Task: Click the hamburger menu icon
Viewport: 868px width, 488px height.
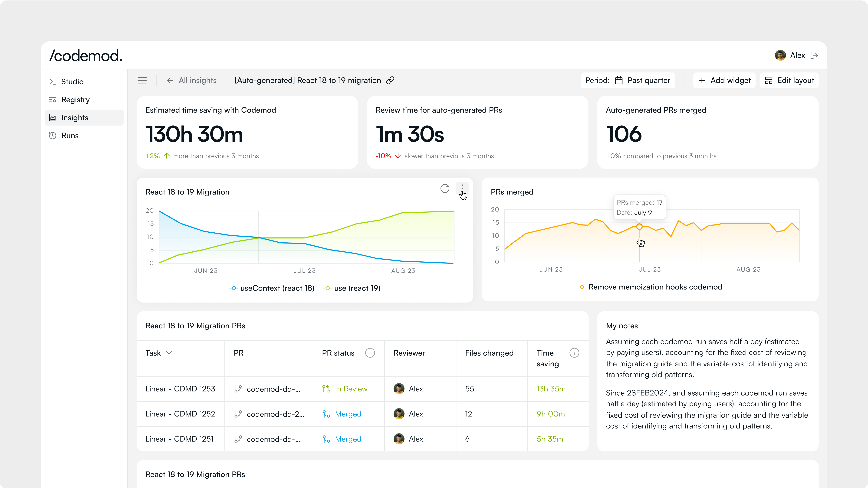Action: pos(142,81)
